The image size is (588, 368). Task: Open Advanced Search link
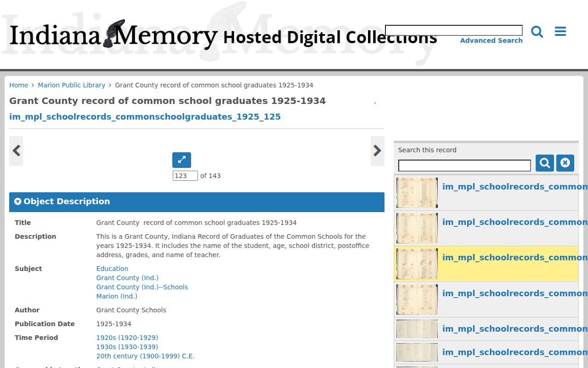(x=491, y=40)
